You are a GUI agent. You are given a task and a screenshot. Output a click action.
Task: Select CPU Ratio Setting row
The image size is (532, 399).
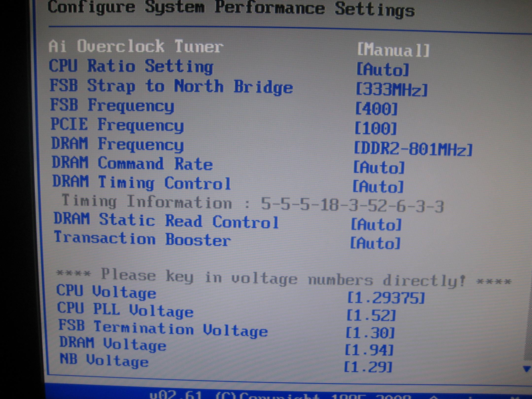[x=131, y=66]
